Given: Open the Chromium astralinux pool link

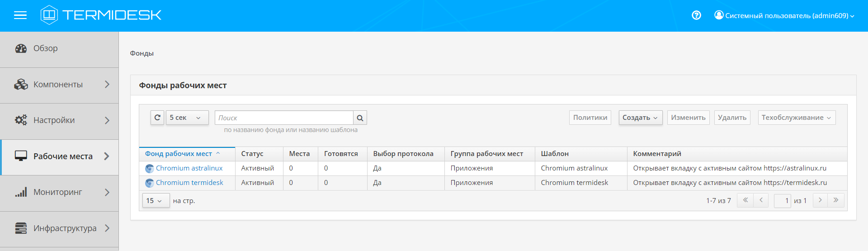Looking at the screenshot, I should point(189,168).
